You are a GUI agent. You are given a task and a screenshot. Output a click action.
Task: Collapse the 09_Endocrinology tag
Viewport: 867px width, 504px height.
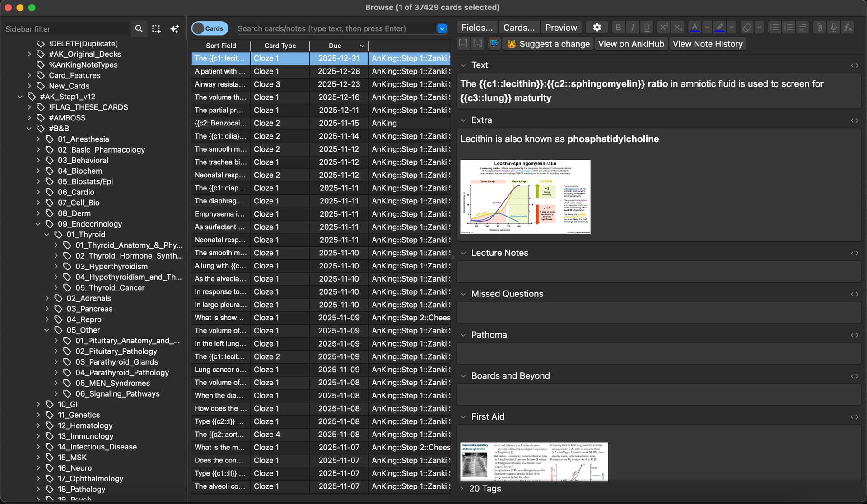tap(38, 224)
